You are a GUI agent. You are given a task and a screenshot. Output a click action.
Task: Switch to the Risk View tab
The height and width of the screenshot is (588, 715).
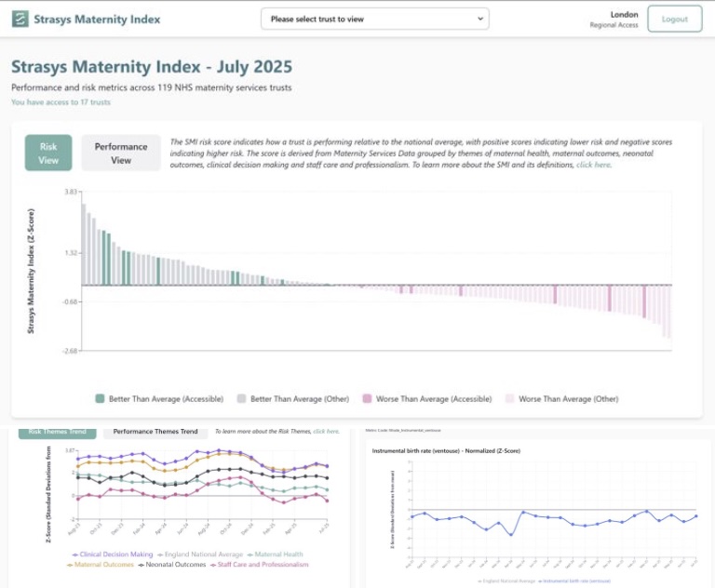point(48,154)
